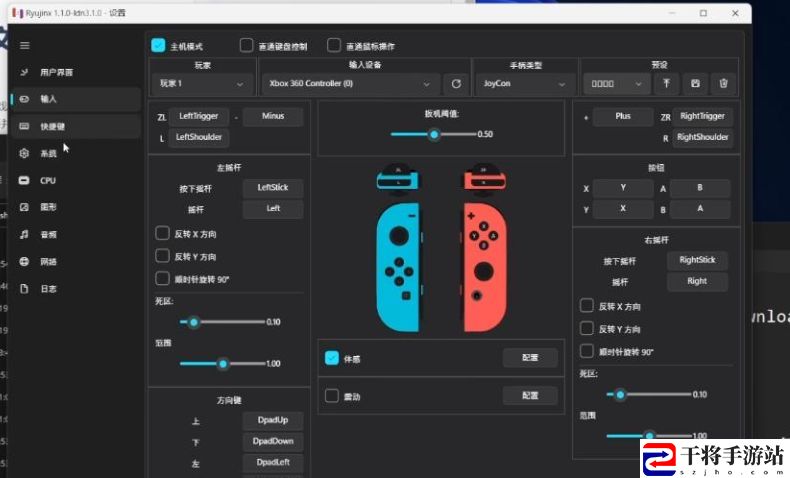Open the 预设 preset dropdown
Image resolution: width=790 pixels, height=478 pixels.
tap(616, 84)
